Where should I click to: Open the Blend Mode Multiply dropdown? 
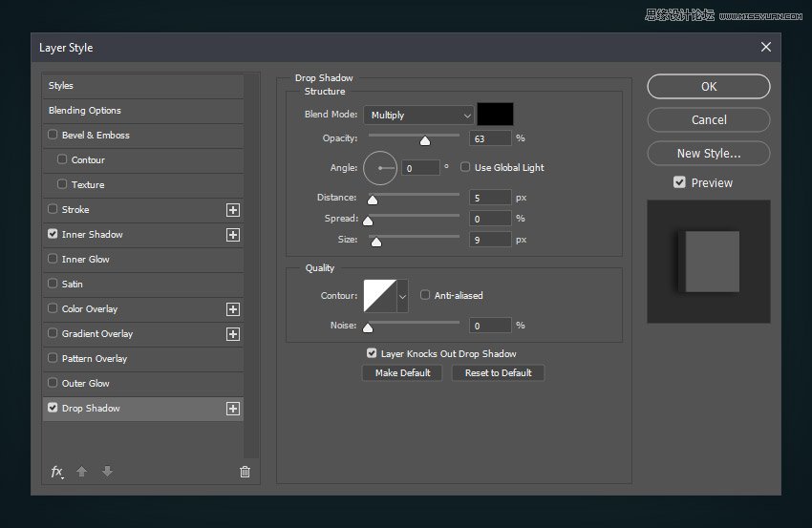coord(418,116)
